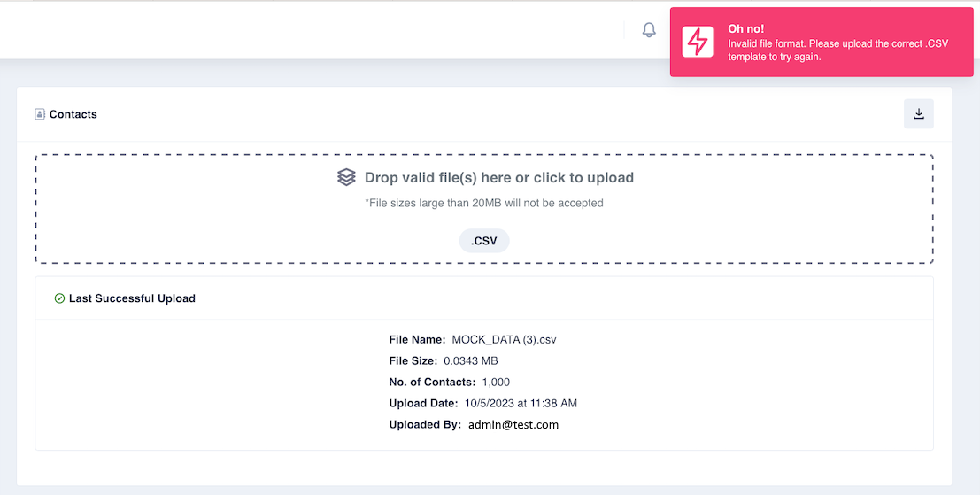This screenshot has height=495, width=980.
Task: Select the Contacts heading
Action: [73, 114]
